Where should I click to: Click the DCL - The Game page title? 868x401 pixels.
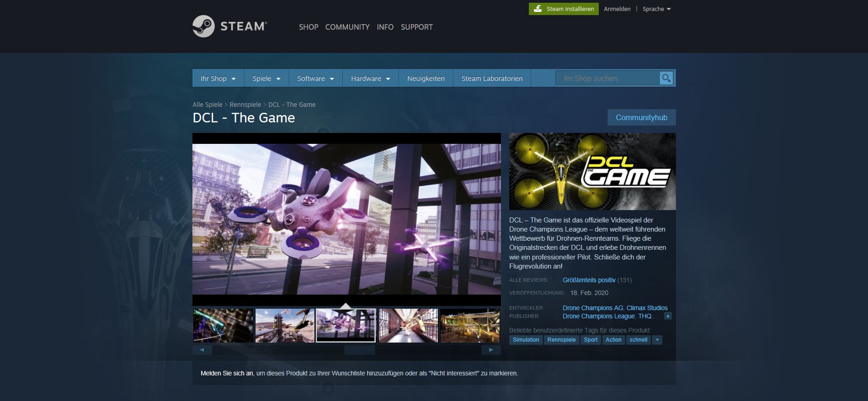click(244, 118)
